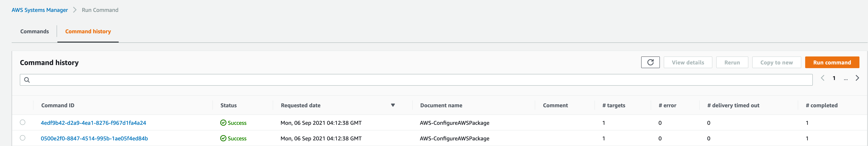The image size is (868, 146).
Task: Click completed value in 0500e2f0 row
Action: [x=807, y=138]
